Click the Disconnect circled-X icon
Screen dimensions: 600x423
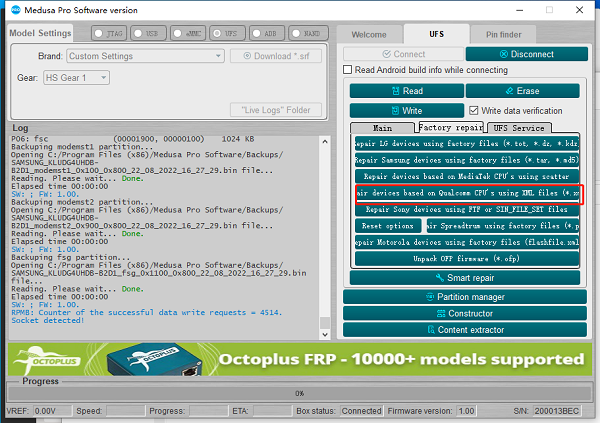504,54
